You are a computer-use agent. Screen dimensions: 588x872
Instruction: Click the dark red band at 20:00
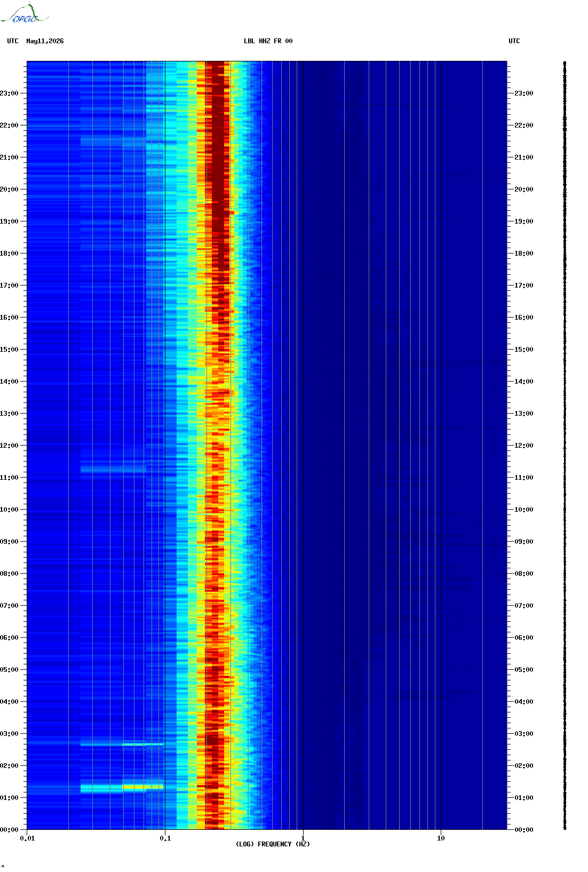pyautogui.click(x=219, y=189)
